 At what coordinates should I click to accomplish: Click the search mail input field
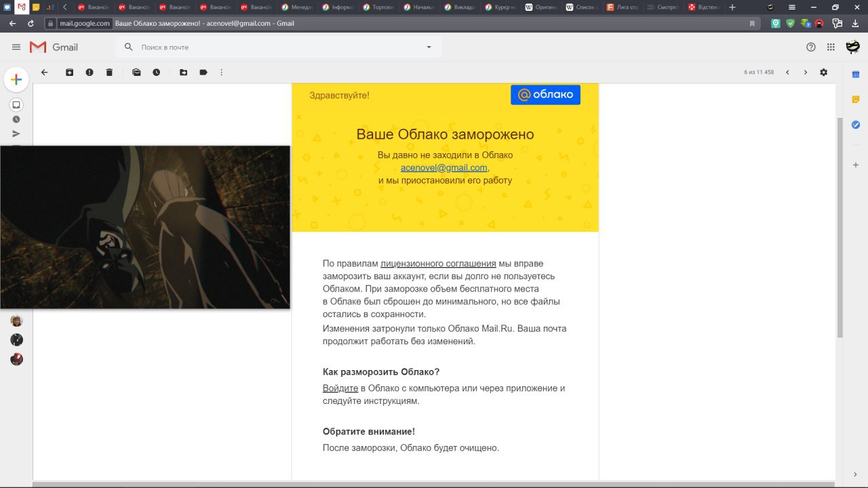click(278, 47)
